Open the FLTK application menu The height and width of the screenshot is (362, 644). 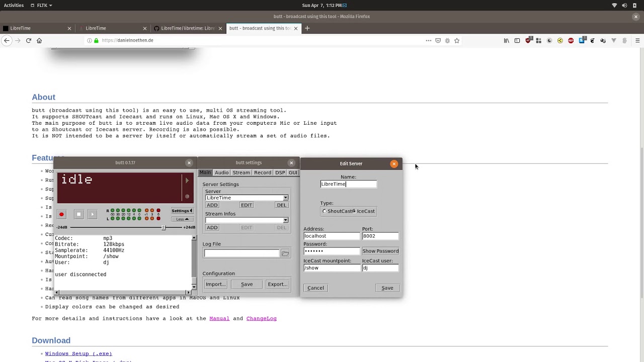41,5
